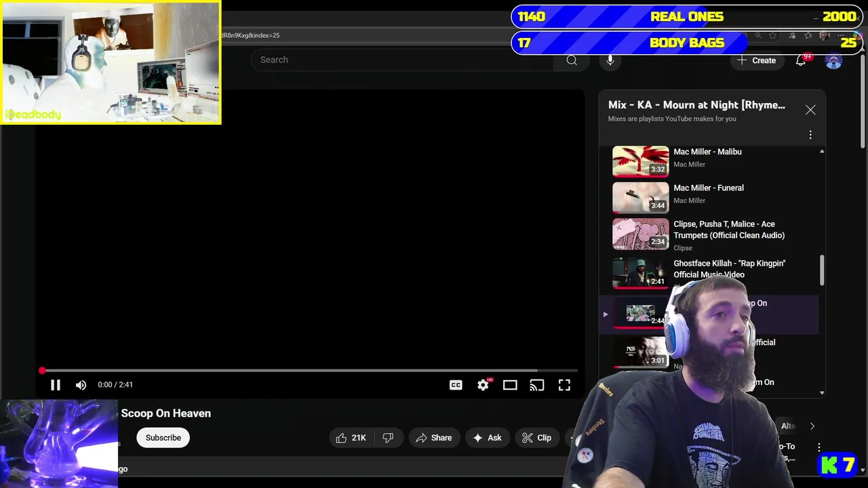Click the Clipse channel name
Image resolution: width=868 pixels, height=488 pixels.
coord(683,248)
